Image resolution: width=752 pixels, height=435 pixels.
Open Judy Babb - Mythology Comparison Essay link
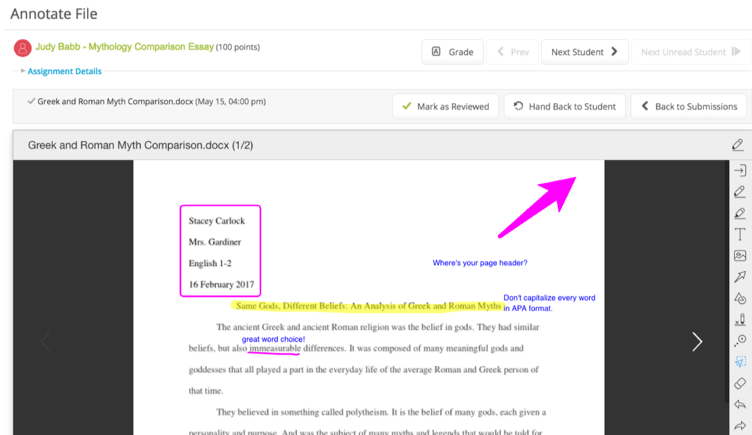[x=124, y=47]
